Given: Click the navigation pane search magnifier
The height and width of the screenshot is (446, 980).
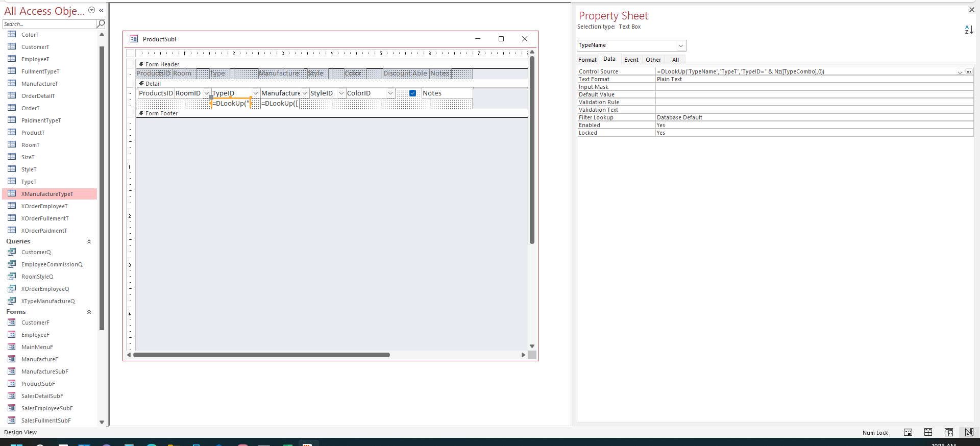Looking at the screenshot, I should point(101,24).
